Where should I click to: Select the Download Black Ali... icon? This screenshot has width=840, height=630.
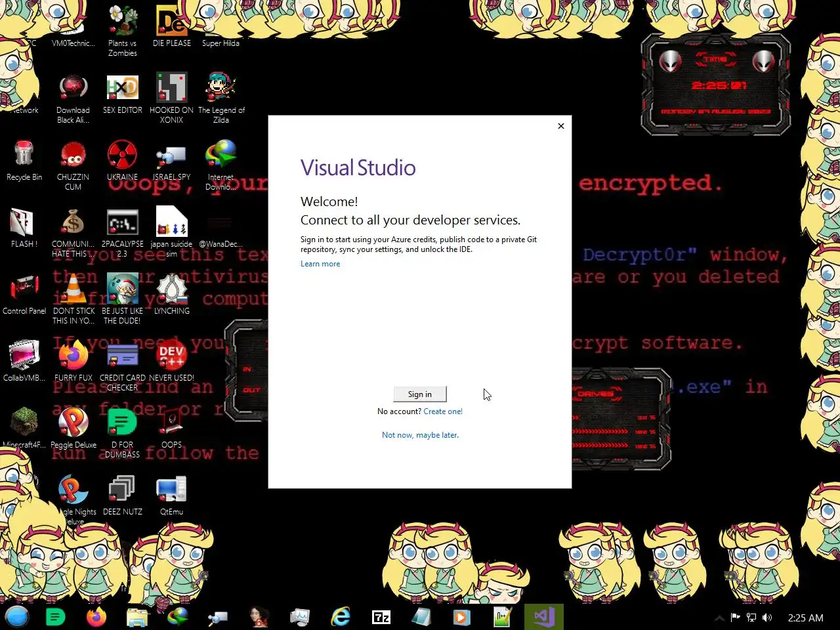73,98
